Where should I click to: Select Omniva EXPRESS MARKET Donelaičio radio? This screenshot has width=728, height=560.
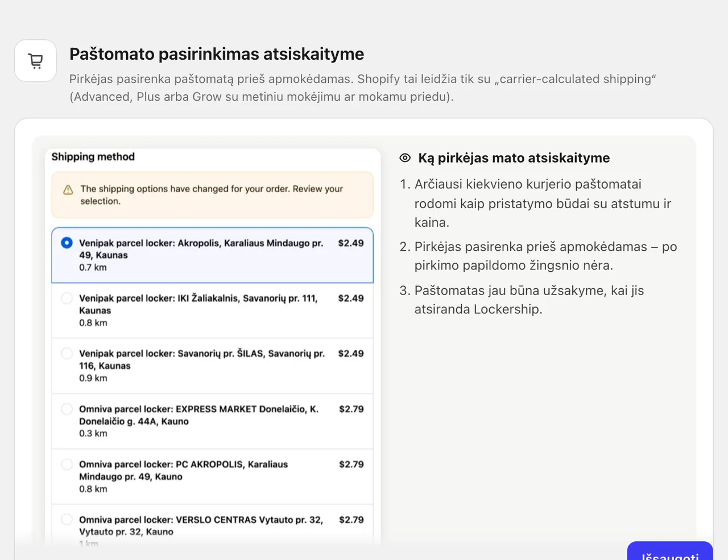[67, 409]
